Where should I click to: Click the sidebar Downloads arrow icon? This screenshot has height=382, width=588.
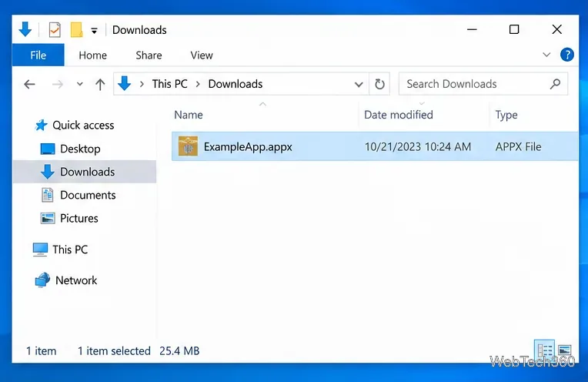coord(47,172)
